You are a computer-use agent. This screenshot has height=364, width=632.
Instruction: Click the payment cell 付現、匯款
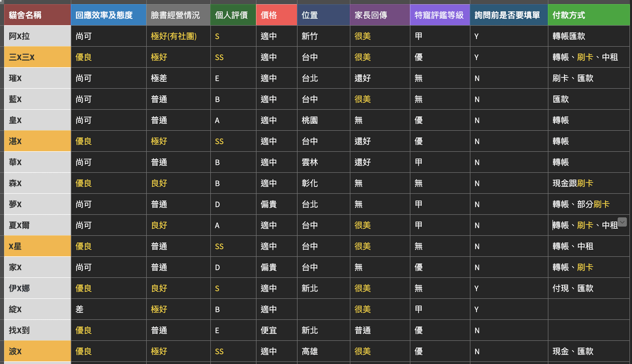pos(590,288)
